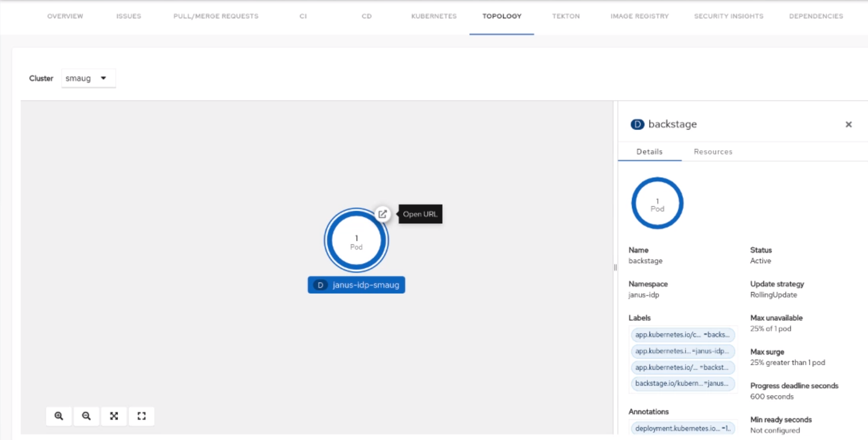The image size is (868, 440).
Task: Click the zoom in magnifier icon
Action: tap(59, 416)
